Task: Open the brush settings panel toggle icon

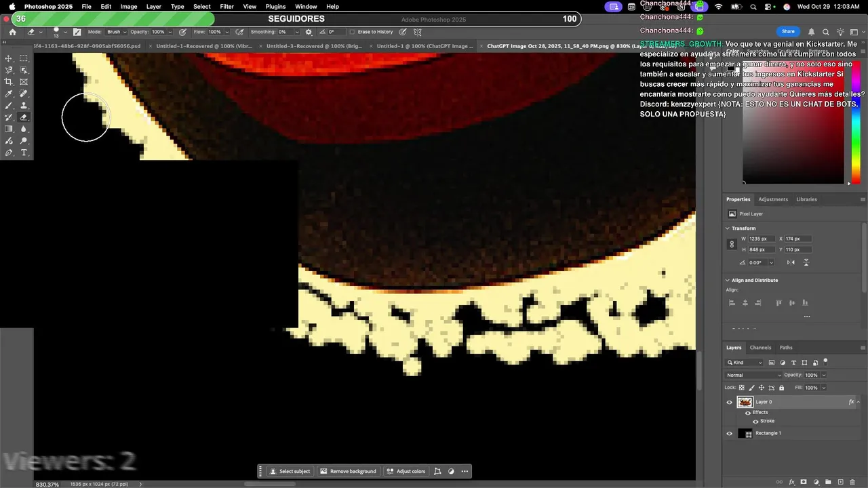Action: pyautogui.click(x=77, y=32)
